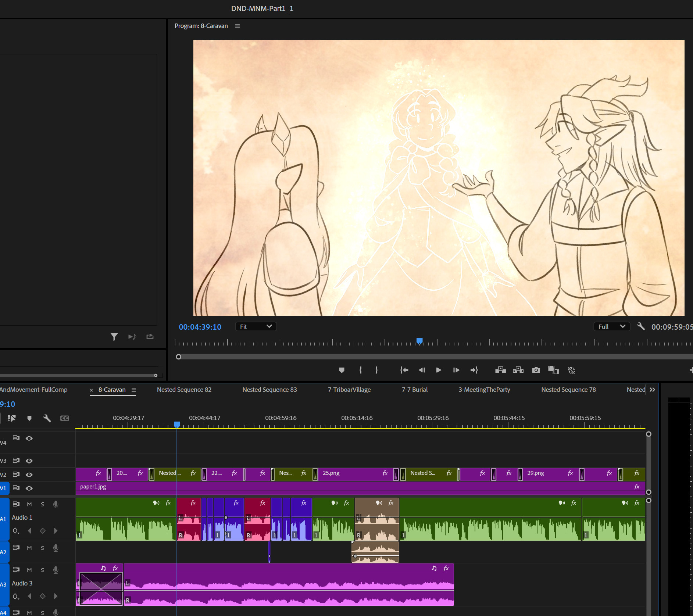Switch to Nested Sequence 82 tab
Image resolution: width=693 pixels, height=616 pixels.
pyautogui.click(x=184, y=390)
